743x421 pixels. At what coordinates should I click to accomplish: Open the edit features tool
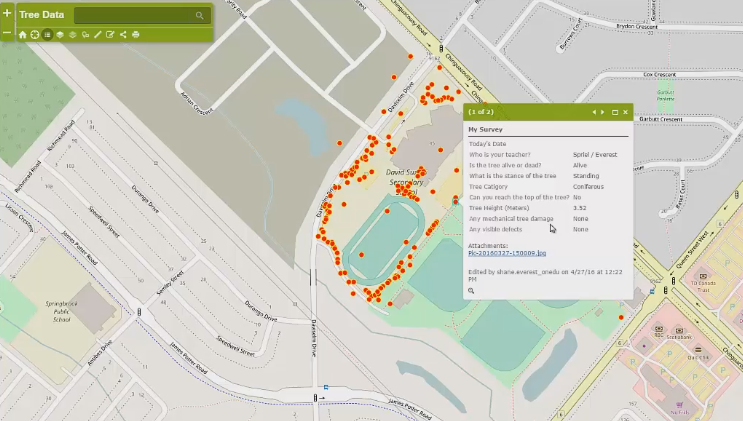click(109, 35)
